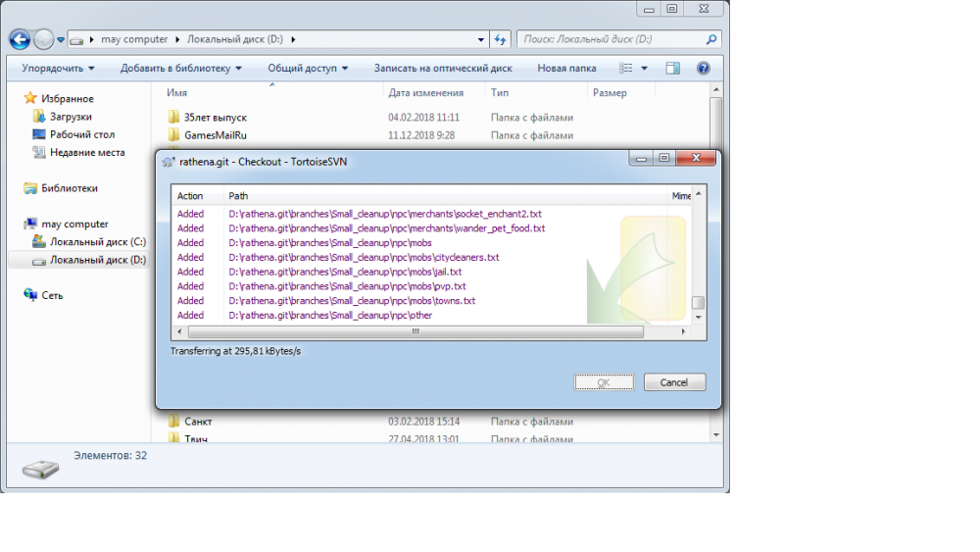Open the Упорядочить dropdown menu
The image size is (980, 552).
click(x=59, y=69)
